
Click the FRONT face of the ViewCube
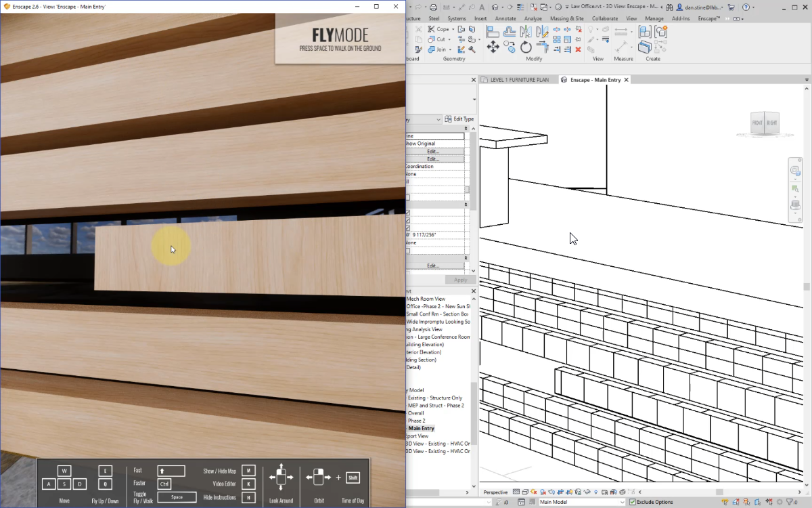tap(757, 123)
